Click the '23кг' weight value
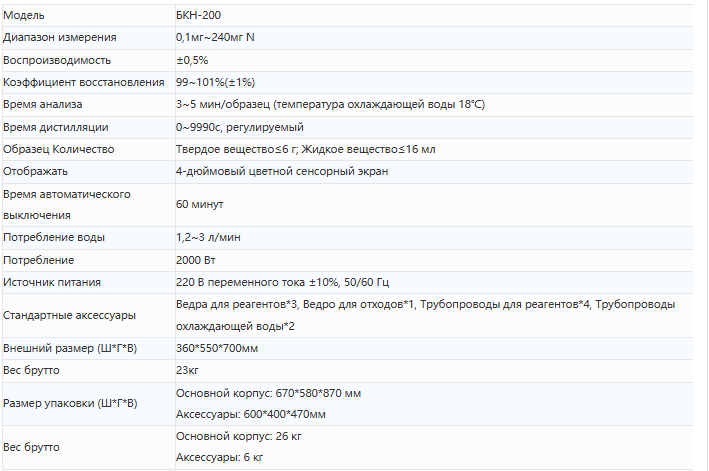709x471 pixels. [188, 370]
